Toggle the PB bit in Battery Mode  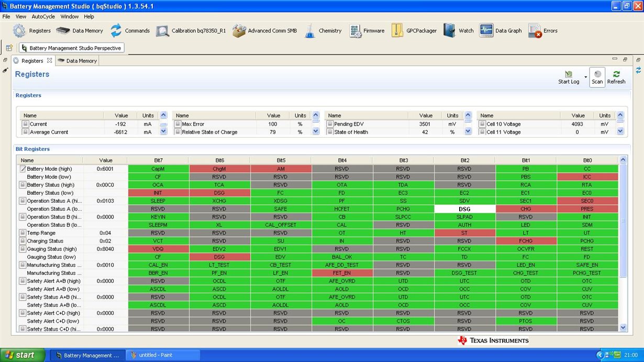click(526, 169)
